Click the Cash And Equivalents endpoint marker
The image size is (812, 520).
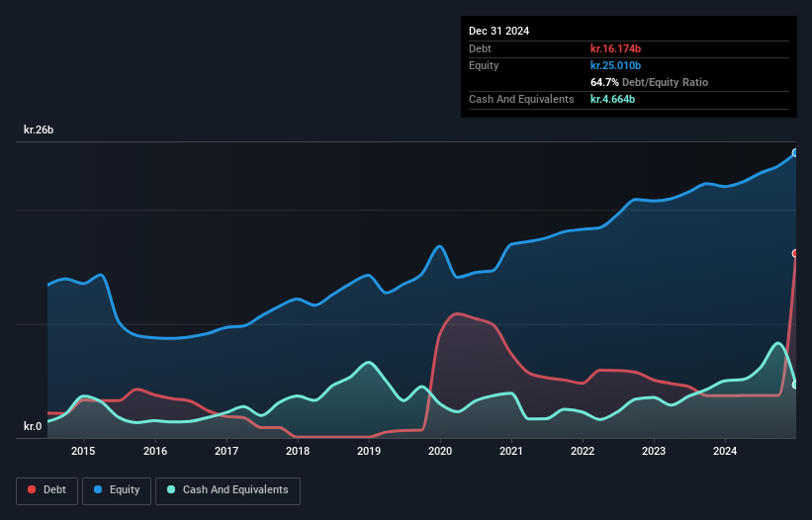click(x=795, y=385)
